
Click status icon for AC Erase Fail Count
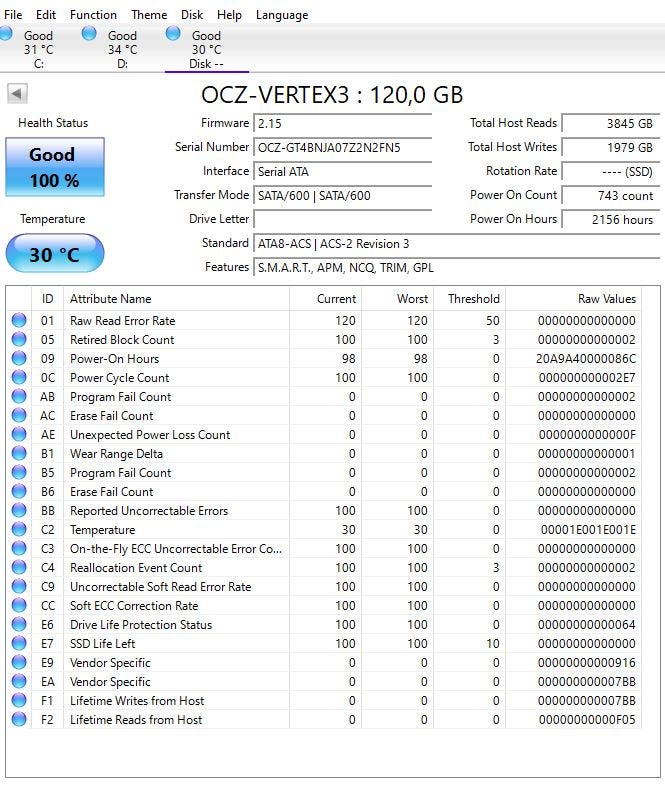click(x=19, y=415)
